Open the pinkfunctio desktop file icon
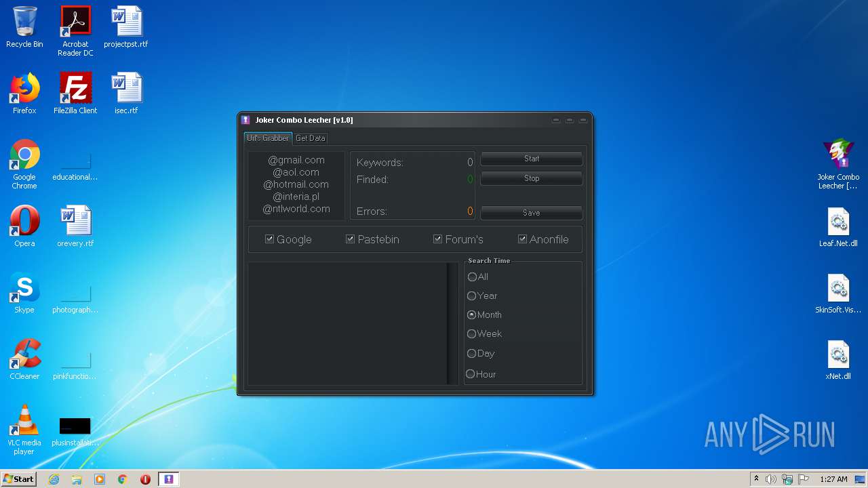Screen dimensions: 868x488 (x=75, y=364)
